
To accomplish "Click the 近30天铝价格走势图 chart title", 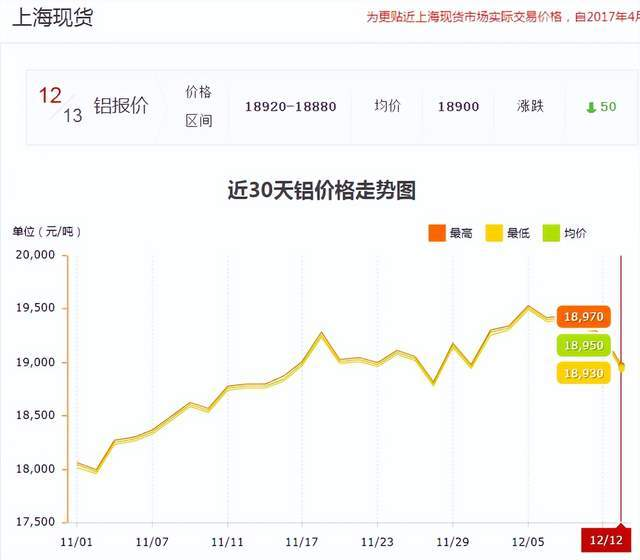I will tap(321, 190).
